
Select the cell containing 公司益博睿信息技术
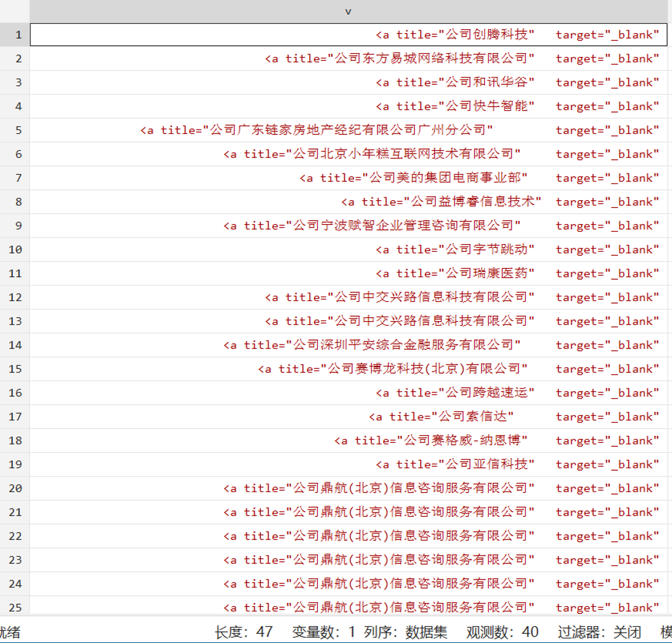(x=348, y=202)
